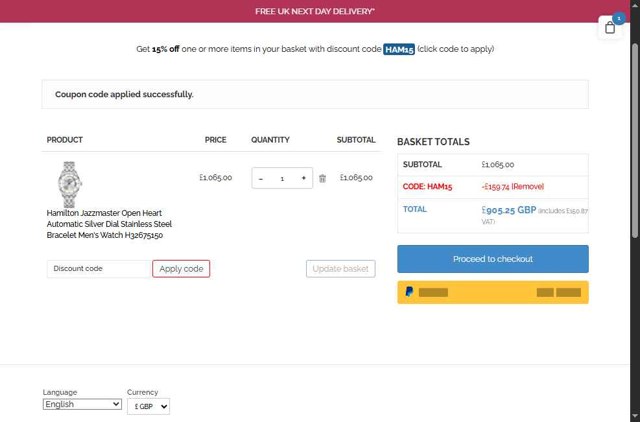This screenshot has height=422, width=640.
Task: Decrease quantity with the minus button
Action: click(x=261, y=178)
